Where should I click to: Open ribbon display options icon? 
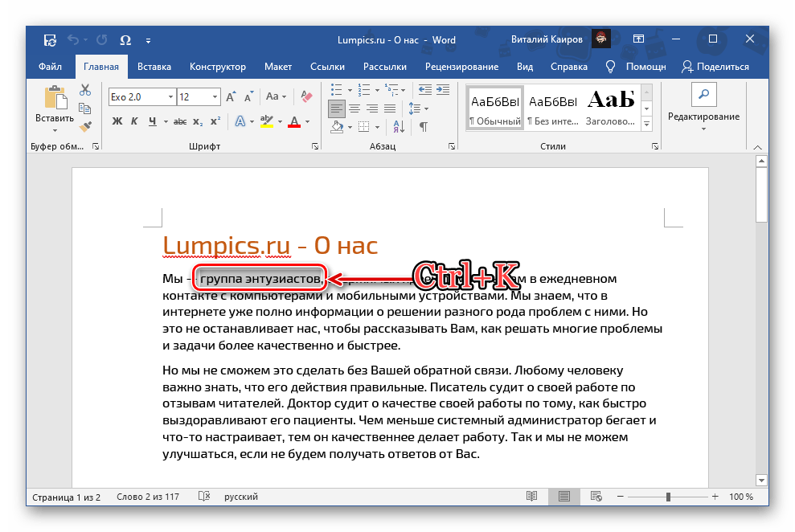[x=638, y=39]
